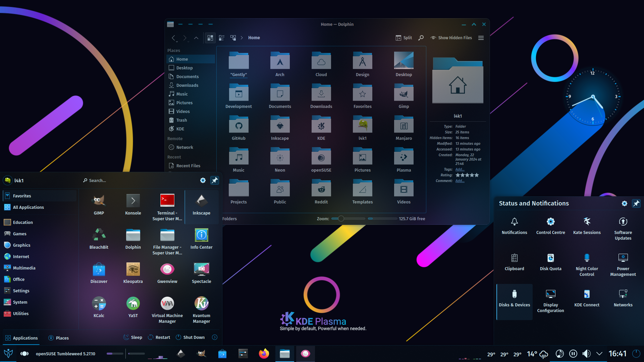Open Disk Quota in status panel
The height and width of the screenshot is (362, 644).
tap(550, 262)
